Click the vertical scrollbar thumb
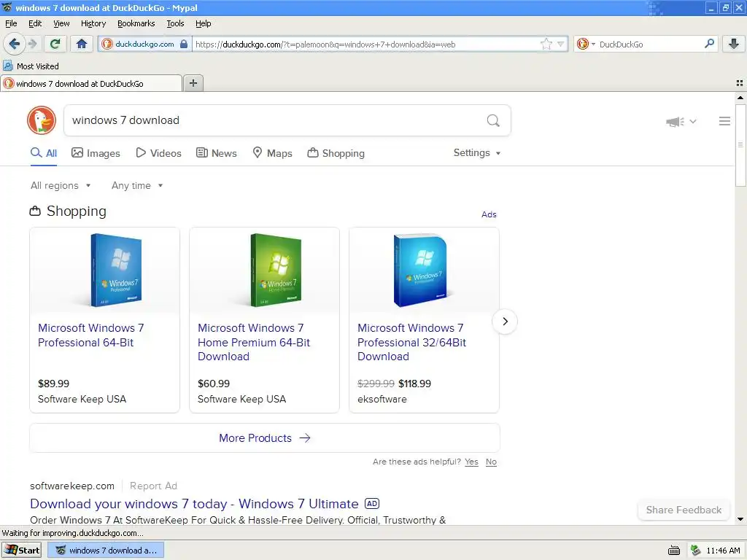 740,145
